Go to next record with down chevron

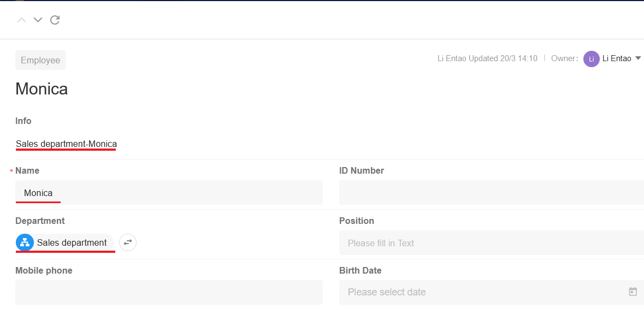click(38, 20)
